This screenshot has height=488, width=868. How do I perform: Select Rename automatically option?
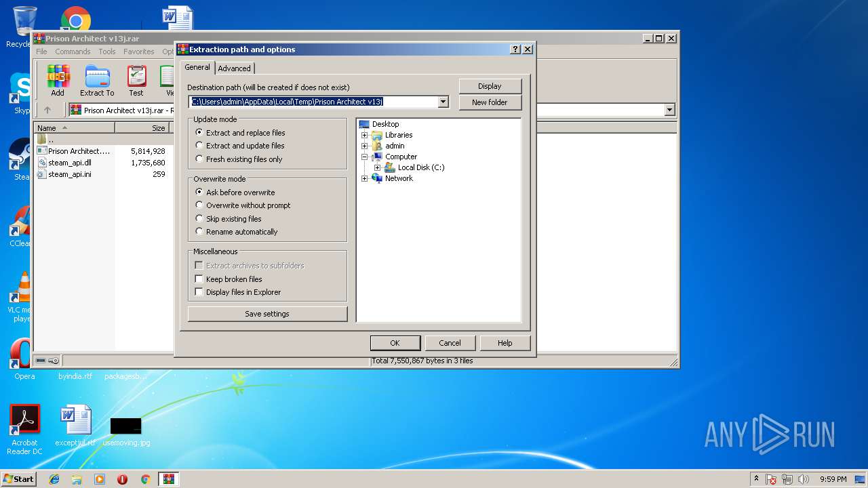click(236, 232)
